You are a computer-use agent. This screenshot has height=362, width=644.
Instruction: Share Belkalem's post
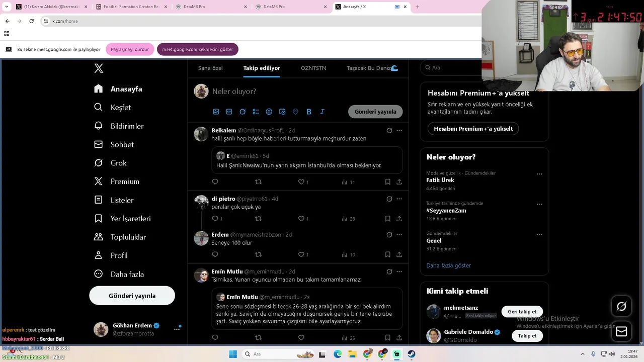tap(399, 182)
